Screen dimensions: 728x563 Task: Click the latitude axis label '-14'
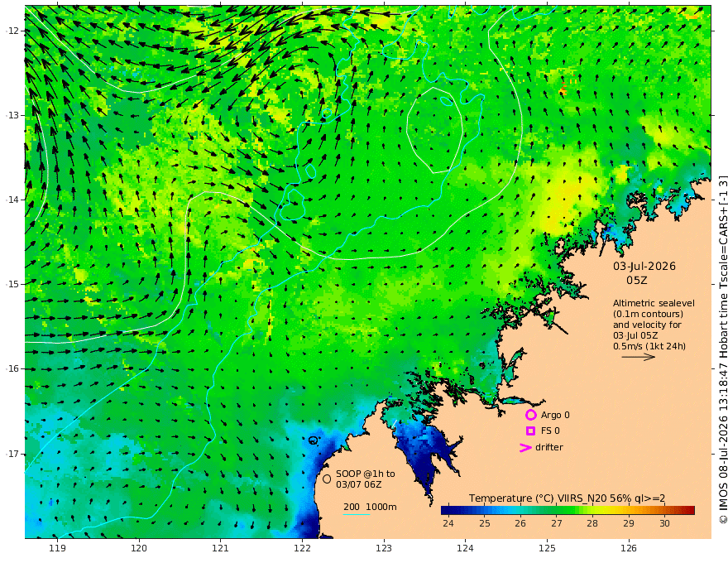pos(12,200)
